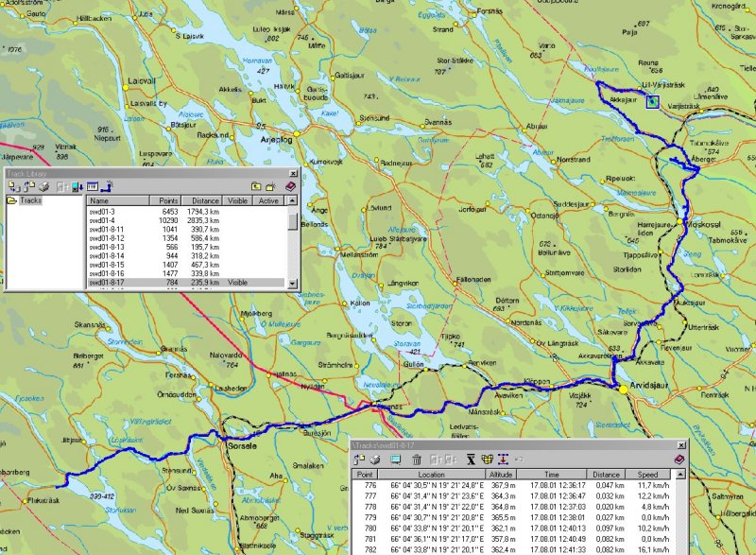Select the Tracks folder in tree
The height and width of the screenshot is (555, 756).
pos(30,201)
